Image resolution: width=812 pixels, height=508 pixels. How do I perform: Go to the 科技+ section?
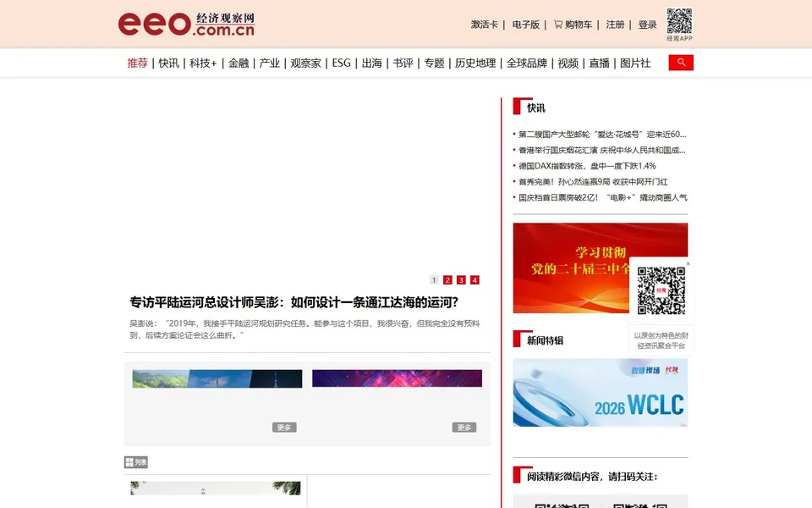click(x=203, y=63)
